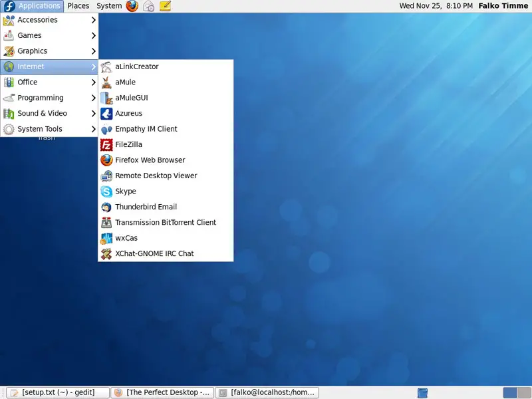Open the sticky notes panel icon
532x399 pixels.
(x=166, y=6)
